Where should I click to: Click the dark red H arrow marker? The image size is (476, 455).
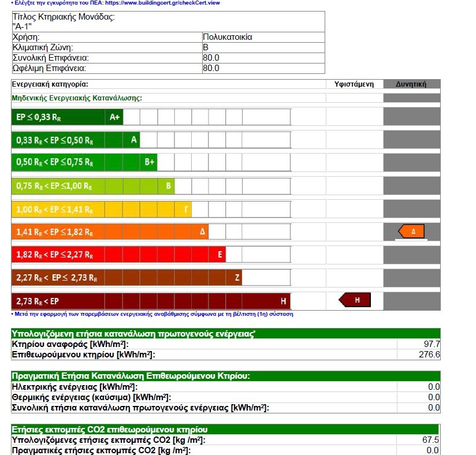click(355, 300)
